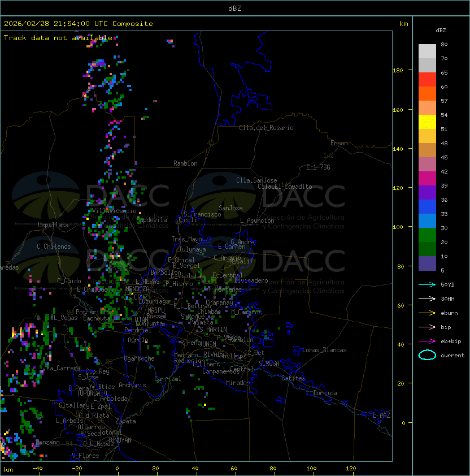This screenshot has width=470, height=476.
Task: Select the light blue 30–35 dBZ swatch
Action: coord(427,221)
